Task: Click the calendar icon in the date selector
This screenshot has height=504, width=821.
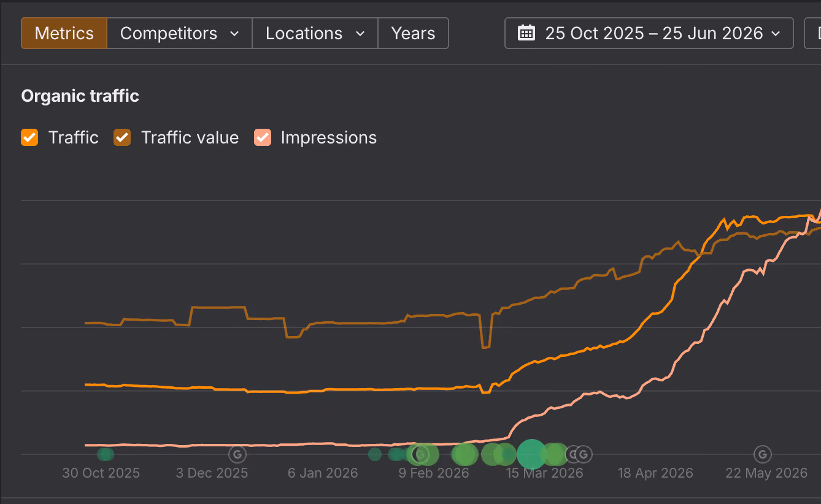Action: point(526,33)
